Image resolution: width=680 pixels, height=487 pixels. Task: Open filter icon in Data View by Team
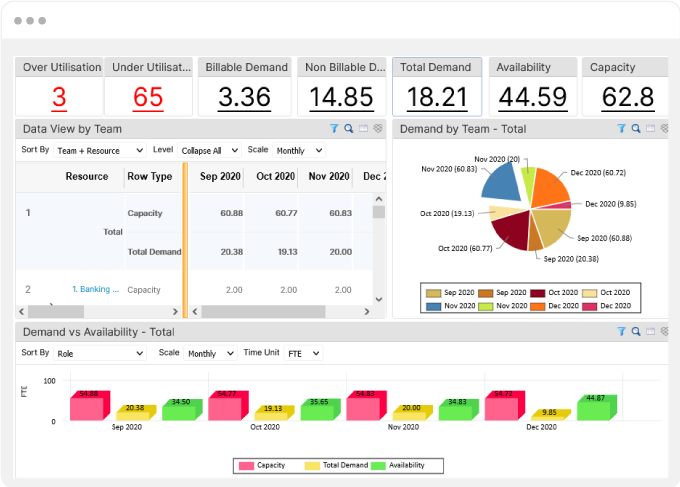click(334, 128)
